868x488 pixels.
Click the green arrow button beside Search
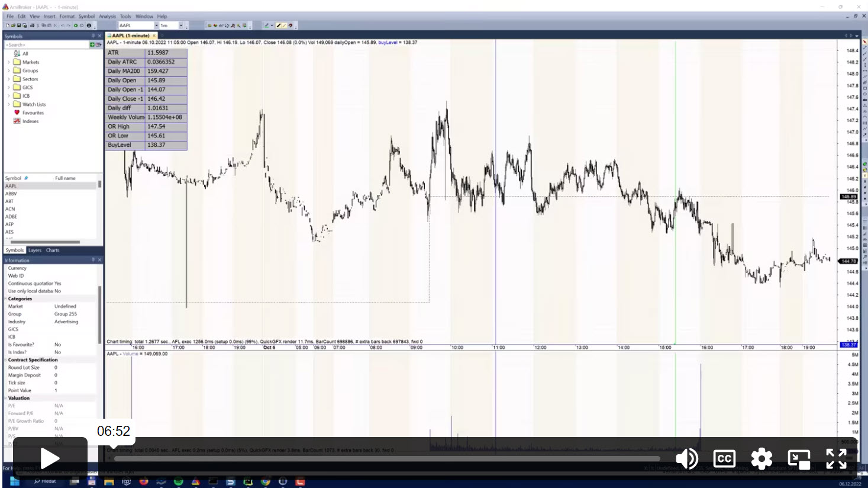coord(92,44)
